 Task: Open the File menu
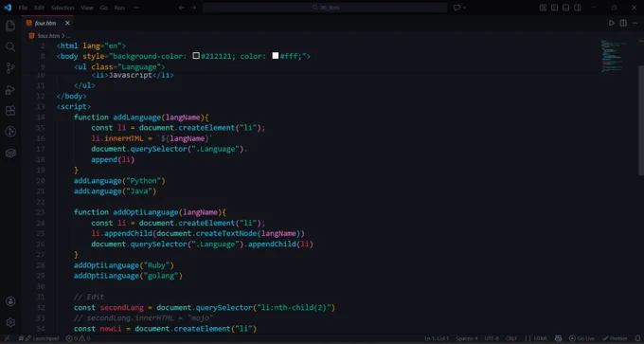coord(23,8)
